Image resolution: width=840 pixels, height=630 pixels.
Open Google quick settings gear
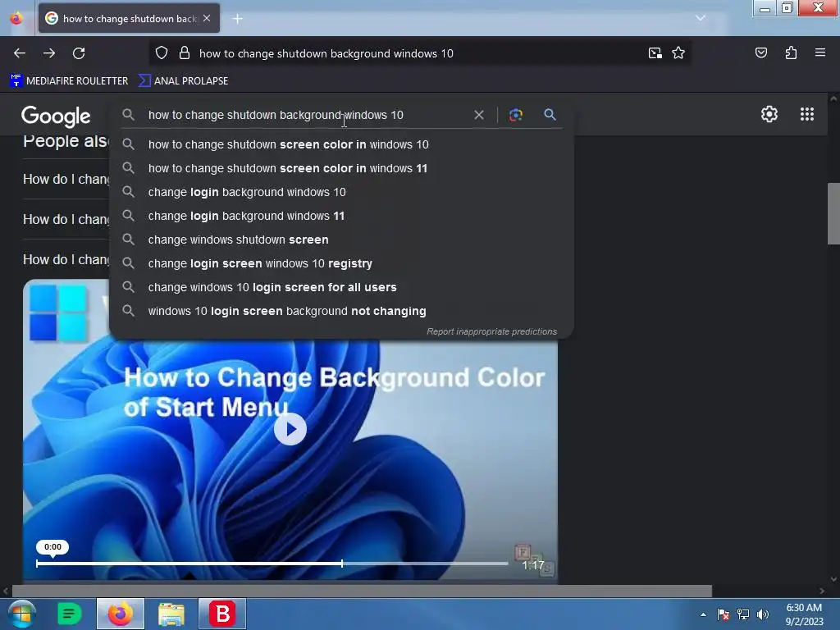point(769,114)
